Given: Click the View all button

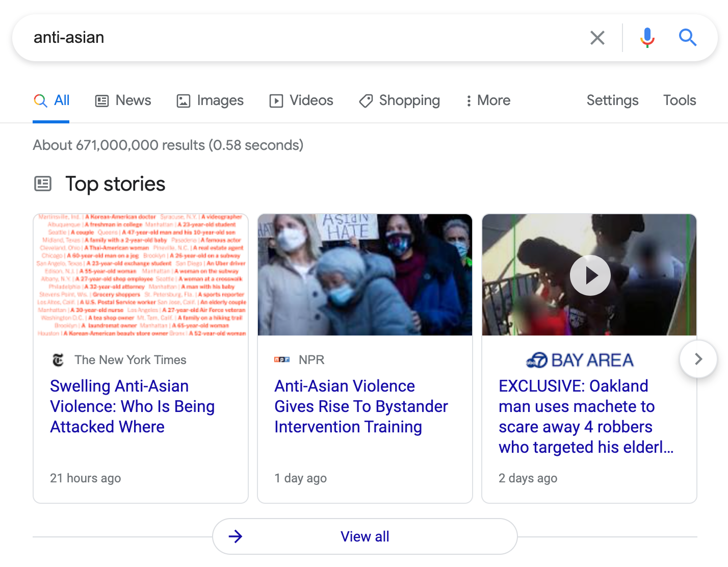Looking at the screenshot, I should 365,536.
